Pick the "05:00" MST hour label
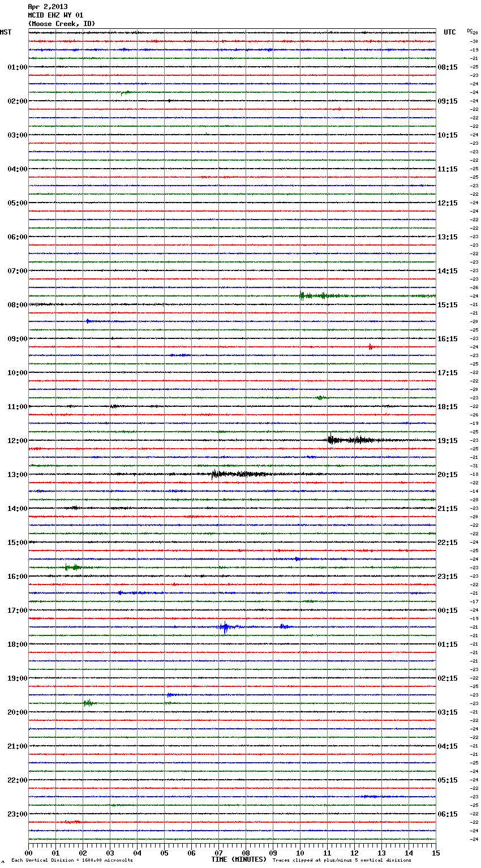481x868 pixels. [17, 203]
